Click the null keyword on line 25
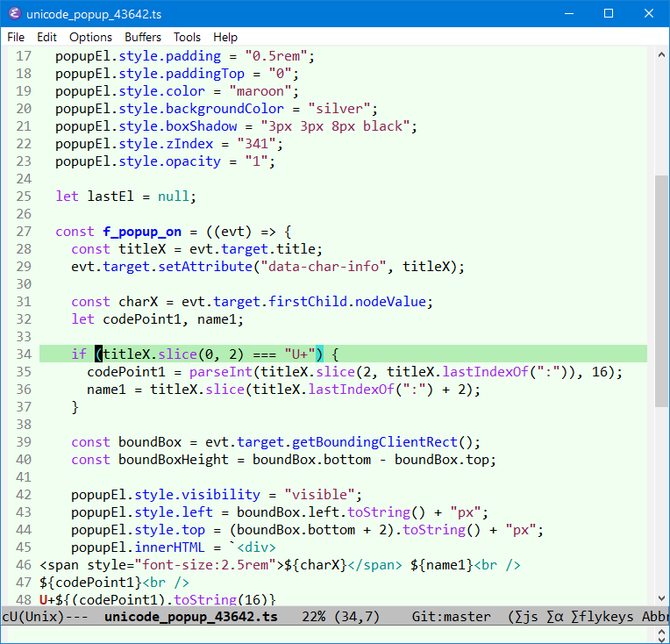 [x=174, y=197]
